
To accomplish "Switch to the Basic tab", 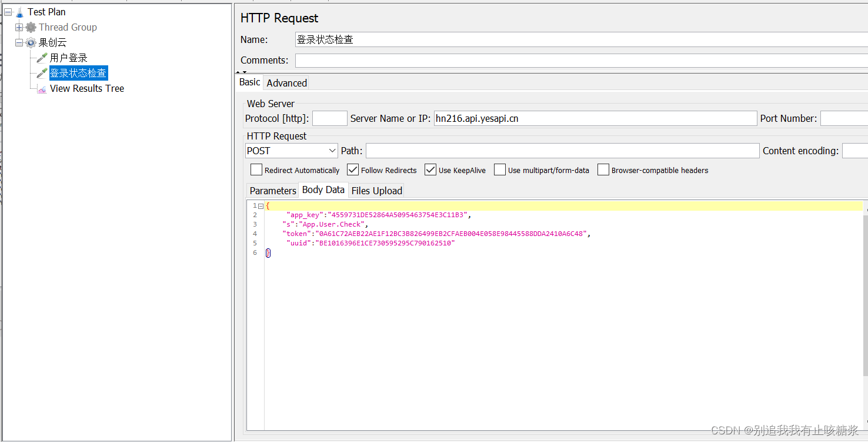I will point(249,82).
